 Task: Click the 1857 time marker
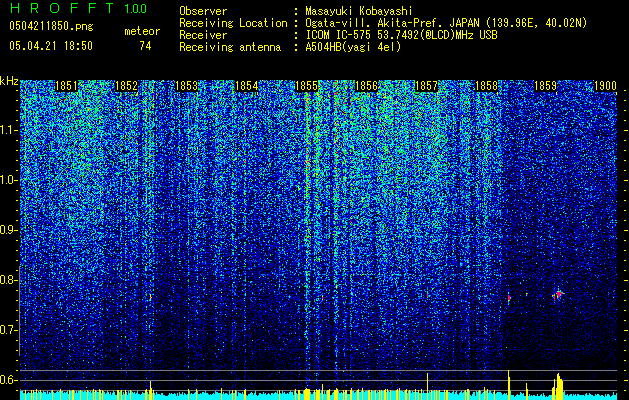[426, 86]
